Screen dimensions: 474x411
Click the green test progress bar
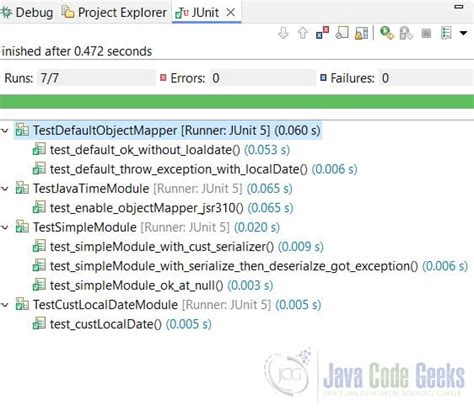coord(237,102)
